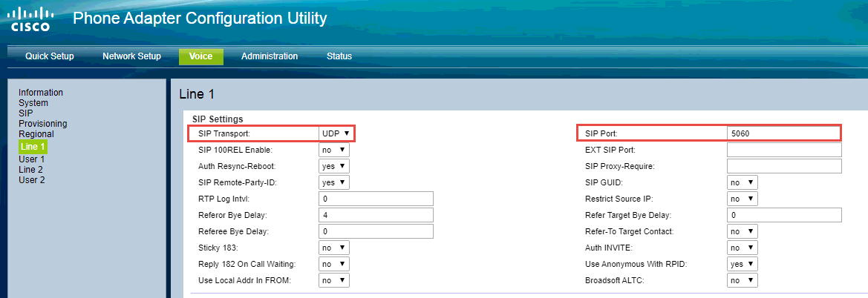Open the SIP Remote-Party-ID dropdown
The height and width of the screenshot is (298, 868).
coord(334,182)
